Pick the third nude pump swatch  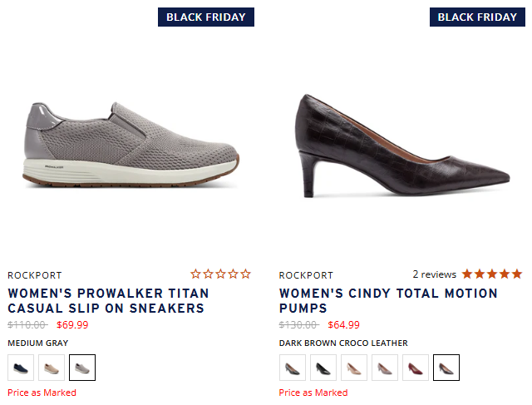tap(354, 367)
